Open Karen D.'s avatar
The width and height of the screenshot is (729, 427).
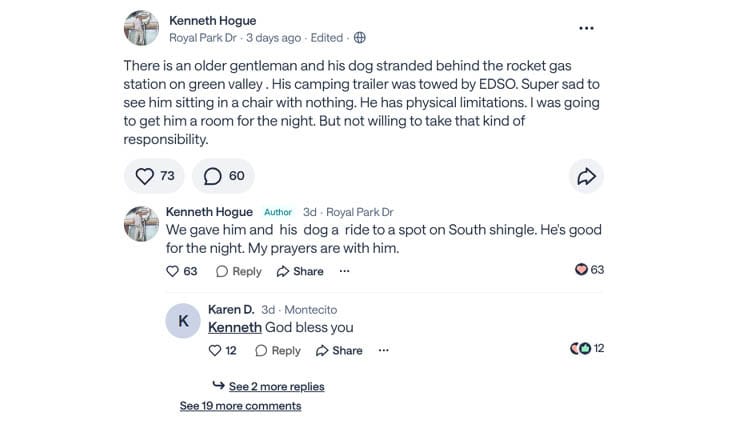(183, 321)
